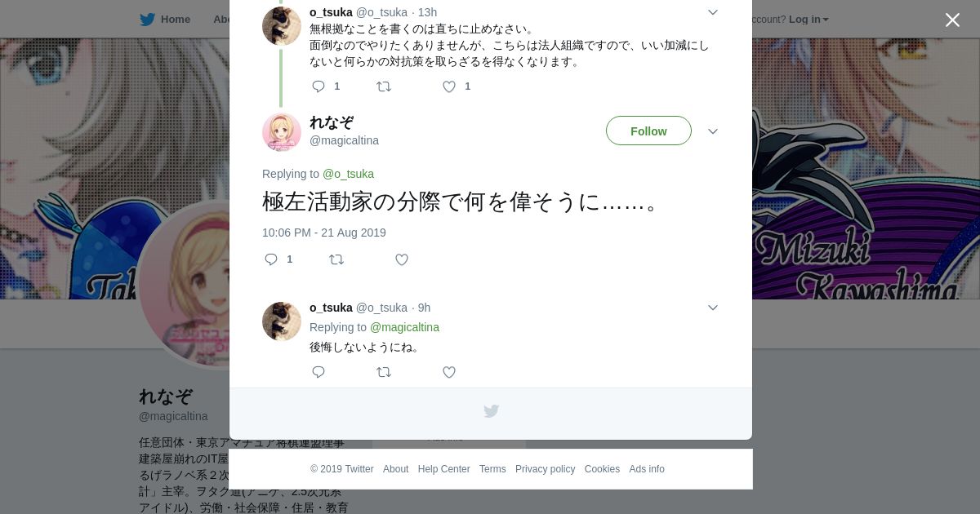Reply to o_tsuka's 9h tweet
This screenshot has width=980, height=514.
[x=318, y=372]
